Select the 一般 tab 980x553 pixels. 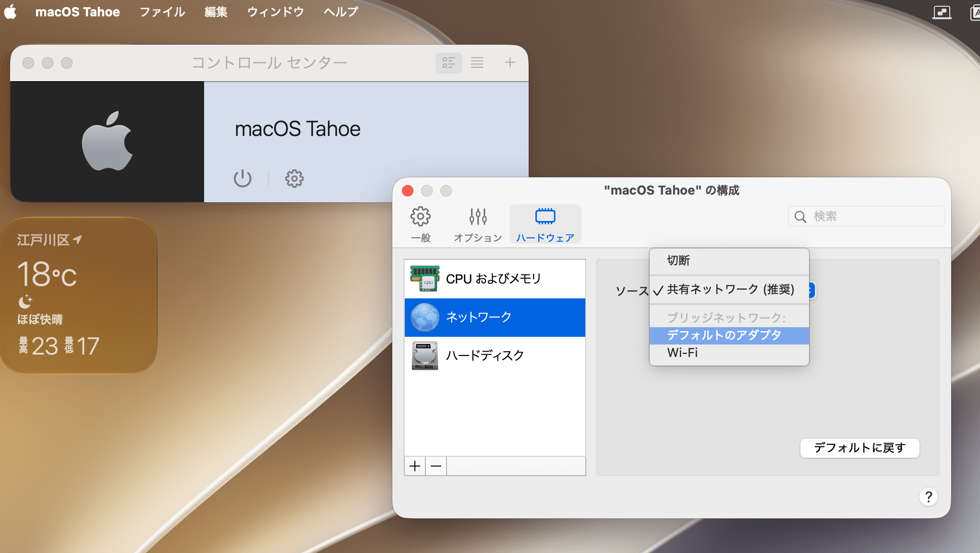(x=421, y=224)
